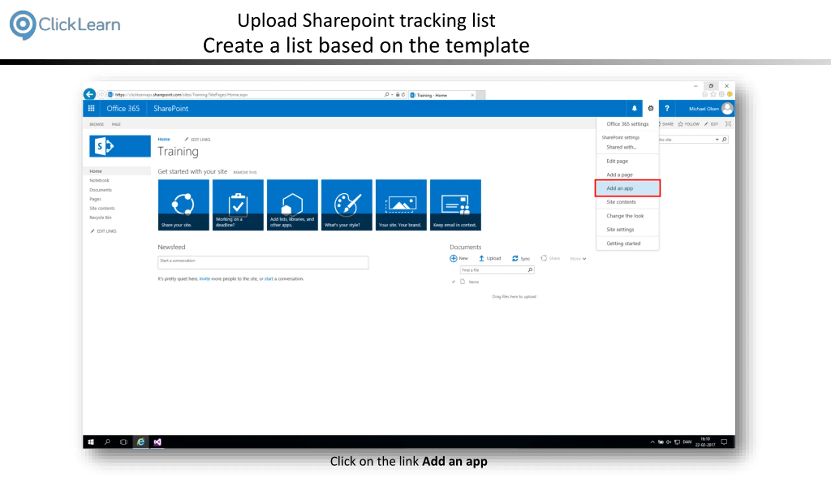This screenshot has width=831, height=504.
Task: Open 'Add lists, libraries, and other apps' tile
Action: pos(292,205)
